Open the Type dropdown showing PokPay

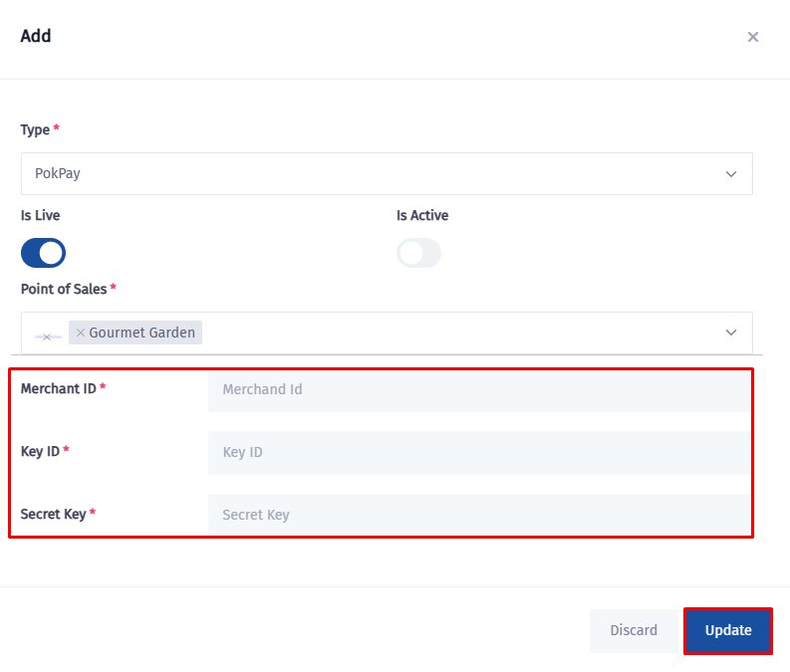coord(379,174)
